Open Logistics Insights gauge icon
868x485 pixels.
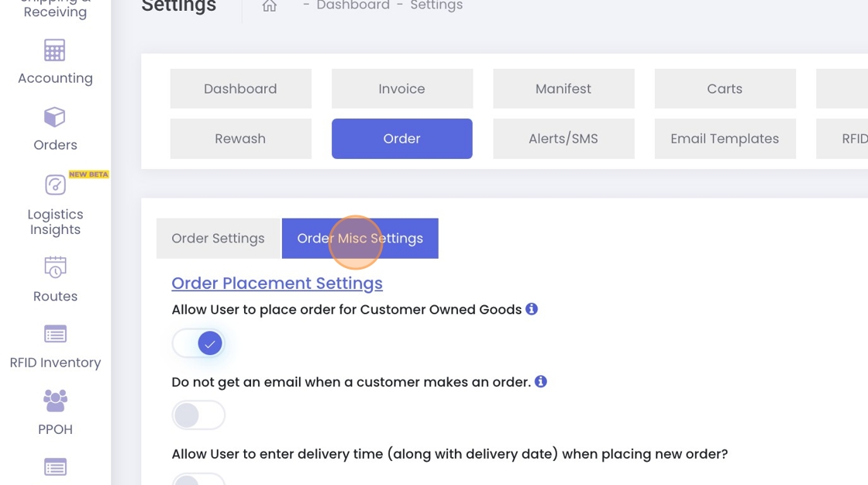click(55, 185)
